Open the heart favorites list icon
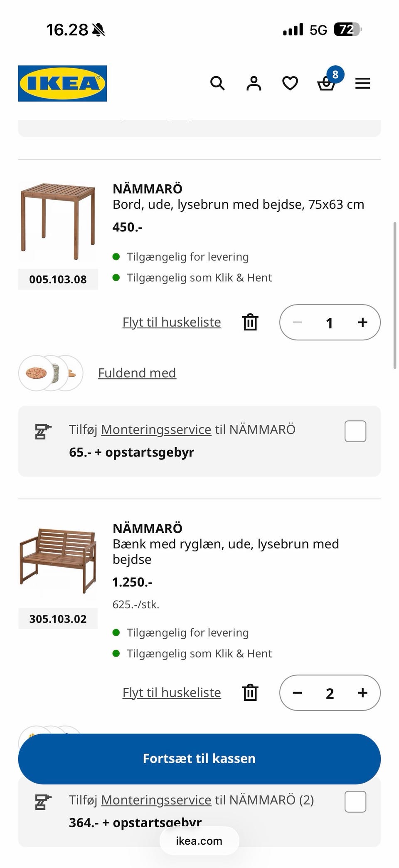The width and height of the screenshot is (399, 868). [290, 83]
